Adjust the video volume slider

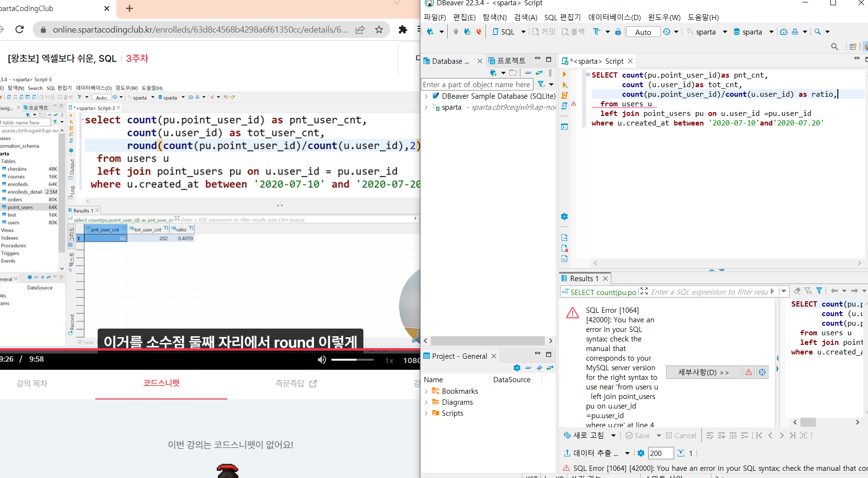(352, 360)
